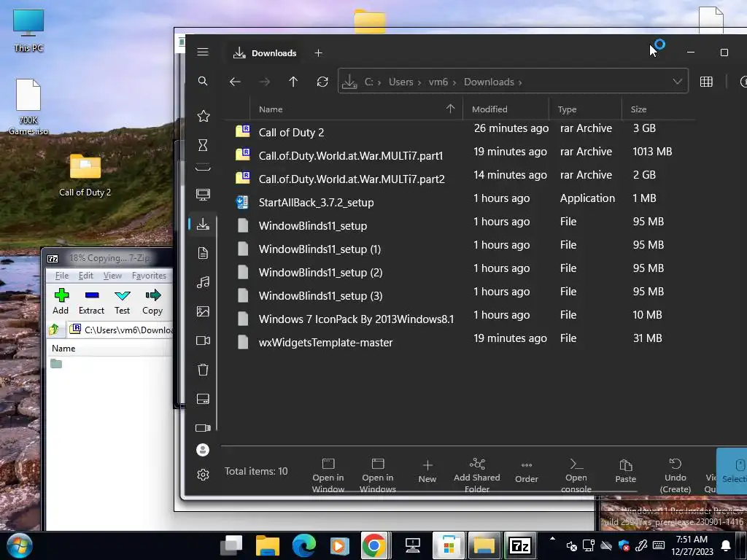The height and width of the screenshot is (560, 747).
Task: Select the Downloads icon in the sidebar
Action: click(x=203, y=224)
